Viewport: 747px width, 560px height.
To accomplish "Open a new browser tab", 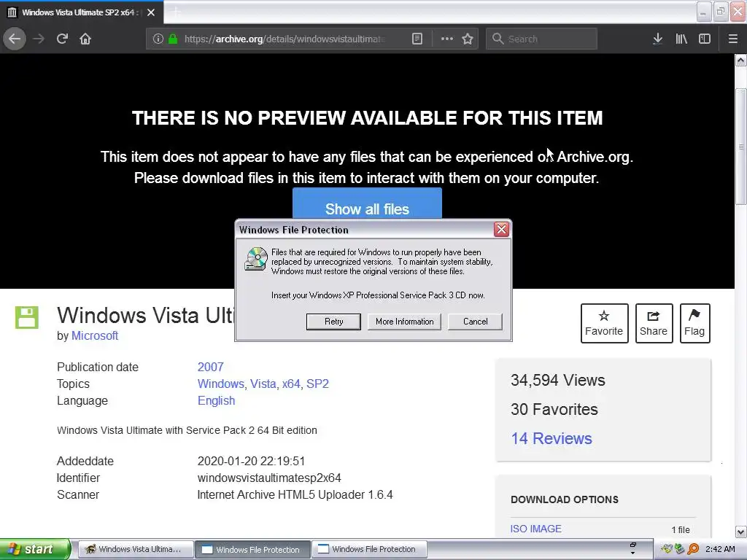I will [176, 12].
